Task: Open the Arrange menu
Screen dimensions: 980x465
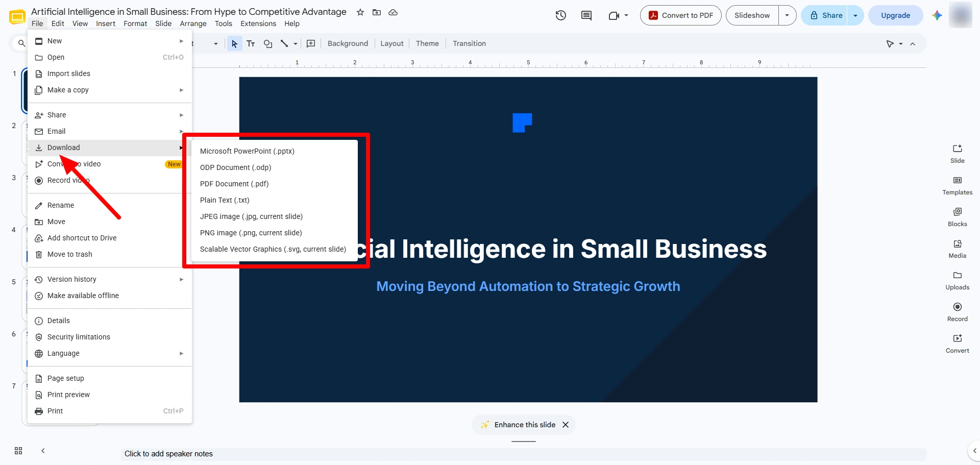Action: [x=193, y=23]
